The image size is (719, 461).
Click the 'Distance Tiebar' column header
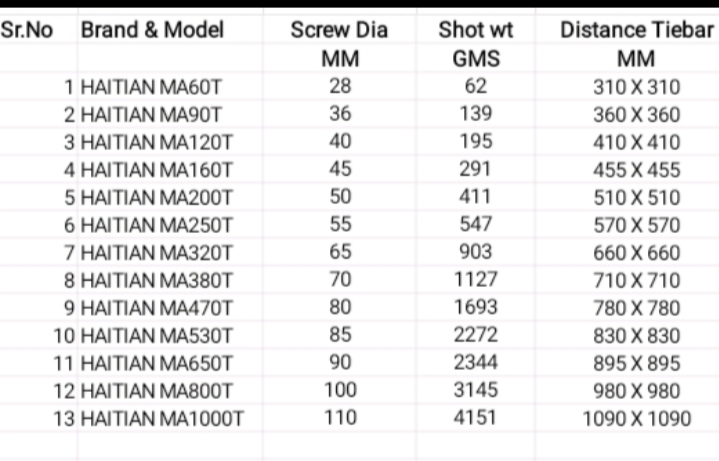point(635,30)
